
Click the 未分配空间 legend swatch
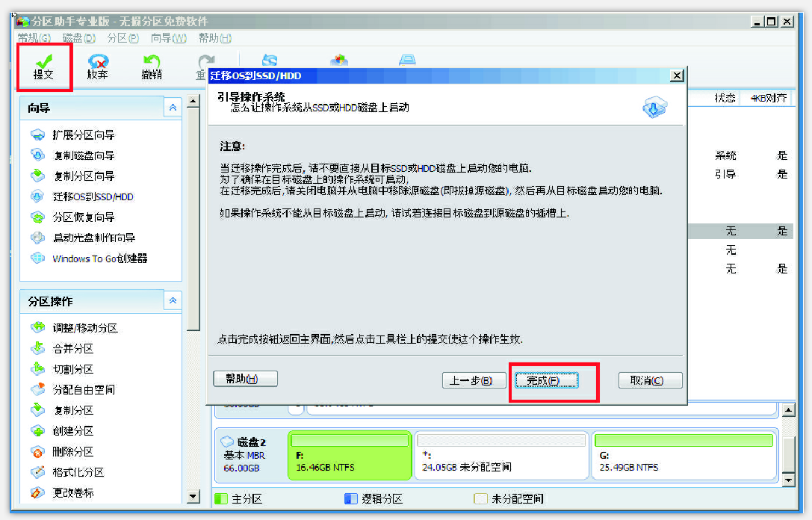point(480,499)
